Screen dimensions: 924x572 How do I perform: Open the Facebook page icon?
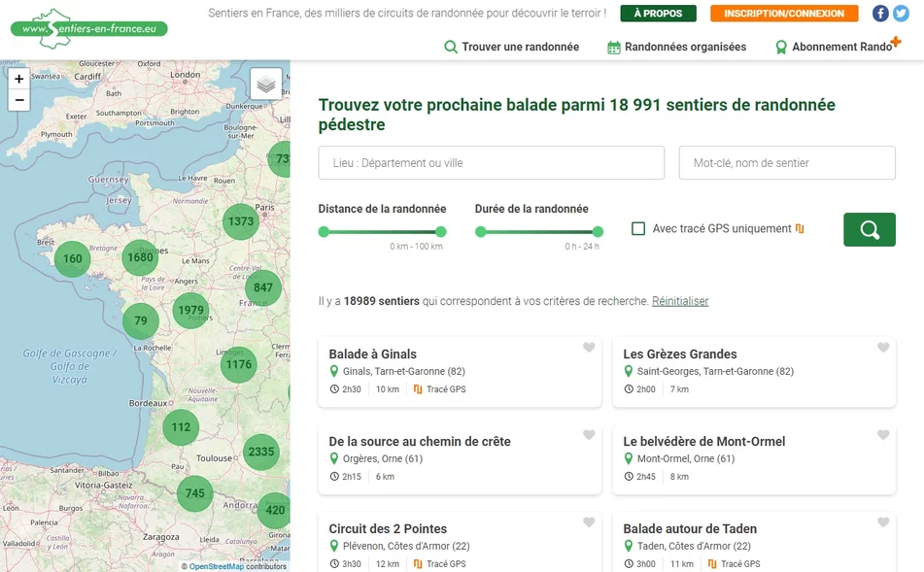point(880,14)
